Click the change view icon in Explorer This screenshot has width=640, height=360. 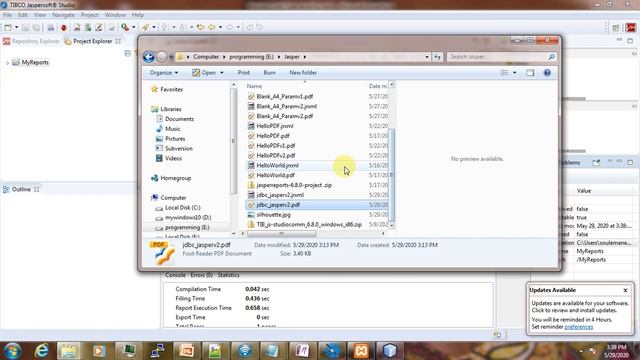(x=504, y=73)
